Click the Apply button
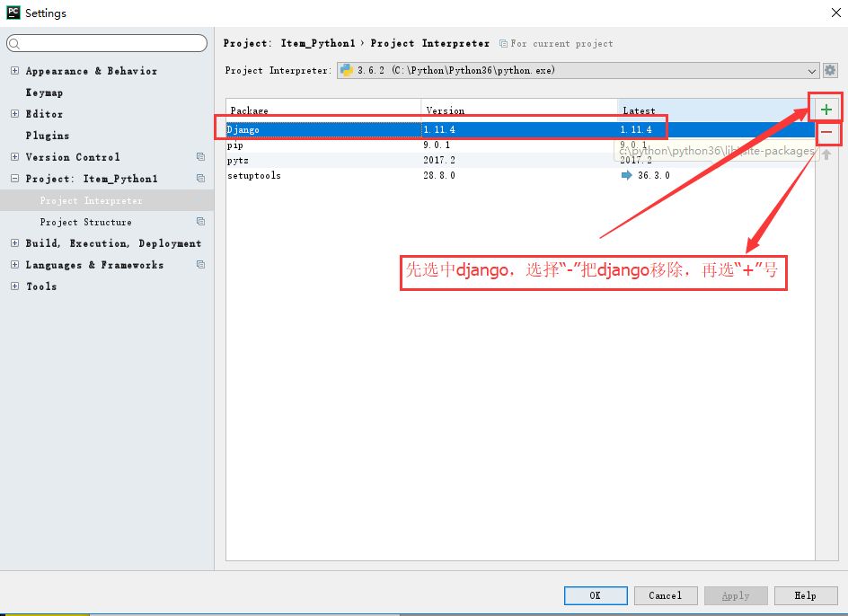 pos(736,595)
